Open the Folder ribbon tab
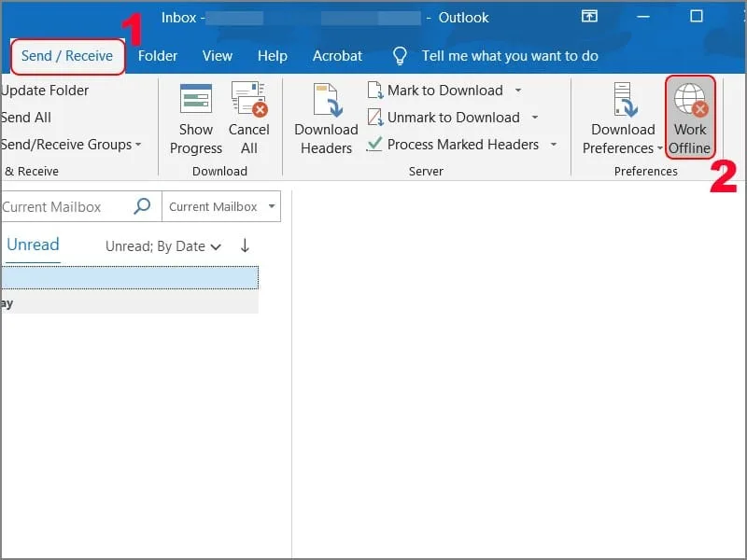 pyautogui.click(x=158, y=56)
